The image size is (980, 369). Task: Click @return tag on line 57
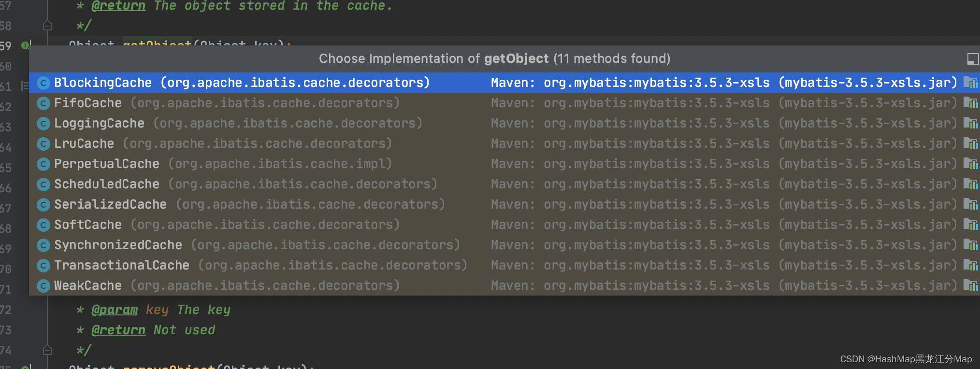tap(118, 6)
